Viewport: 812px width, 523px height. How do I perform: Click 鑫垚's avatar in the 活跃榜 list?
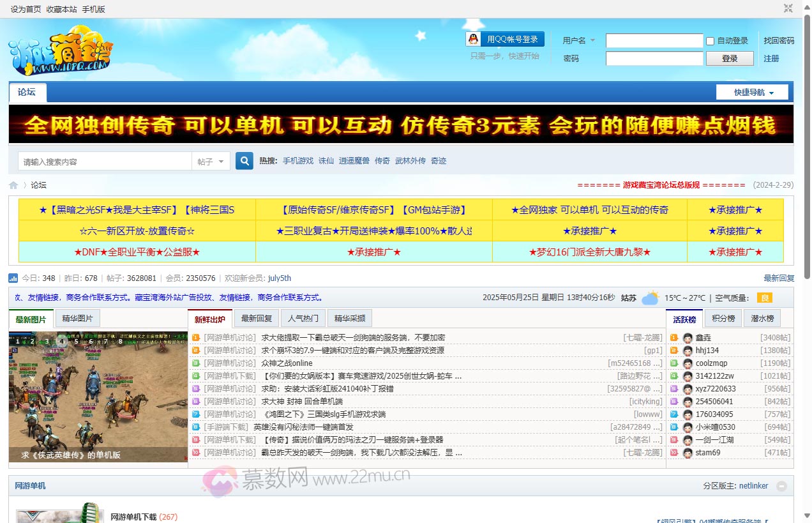tap(688, 337)
